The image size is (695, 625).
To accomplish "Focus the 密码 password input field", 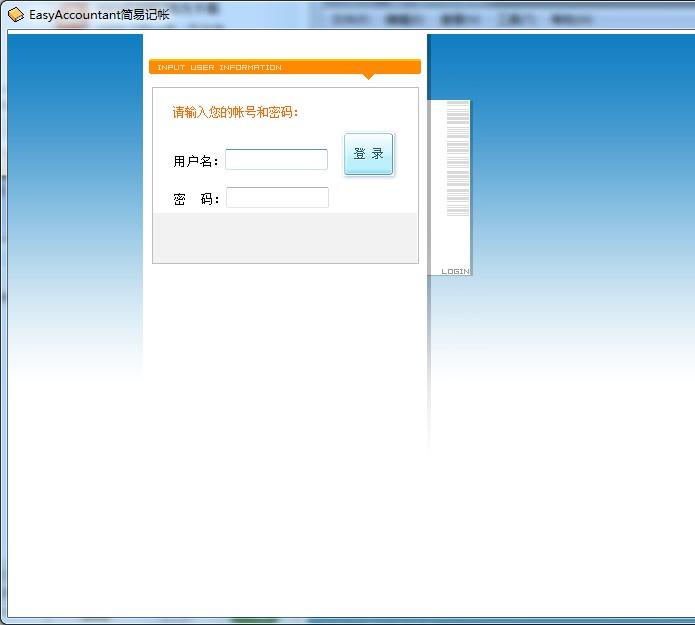I will point(277,198).
